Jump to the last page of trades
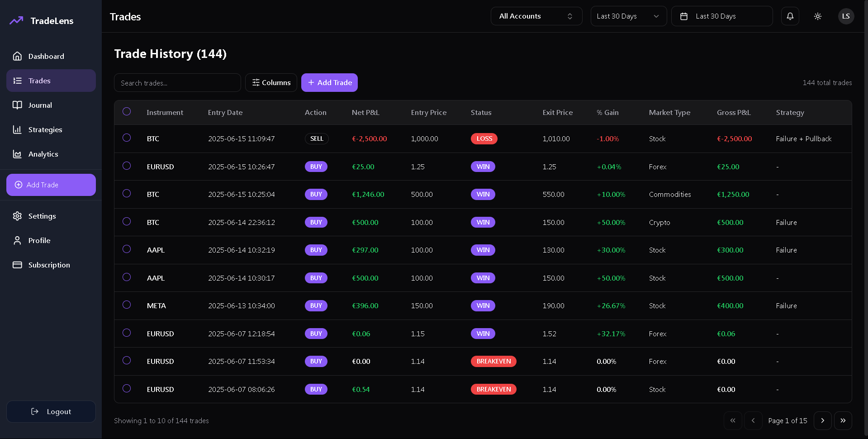Screen dimensions: 868x439 click(x=843, y=420)
